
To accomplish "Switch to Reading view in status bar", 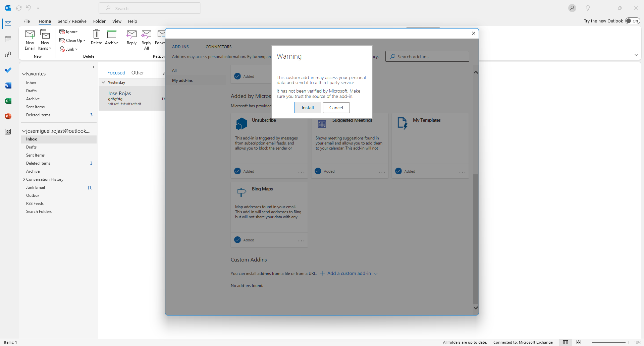I will tap(579, 342).
